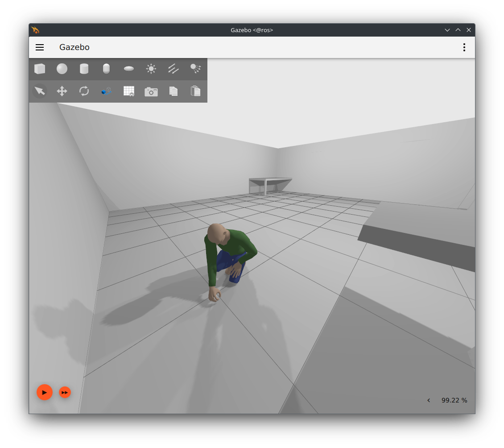Insert a capsule shape
Viewport: 504px width, 448px height.
106,69
